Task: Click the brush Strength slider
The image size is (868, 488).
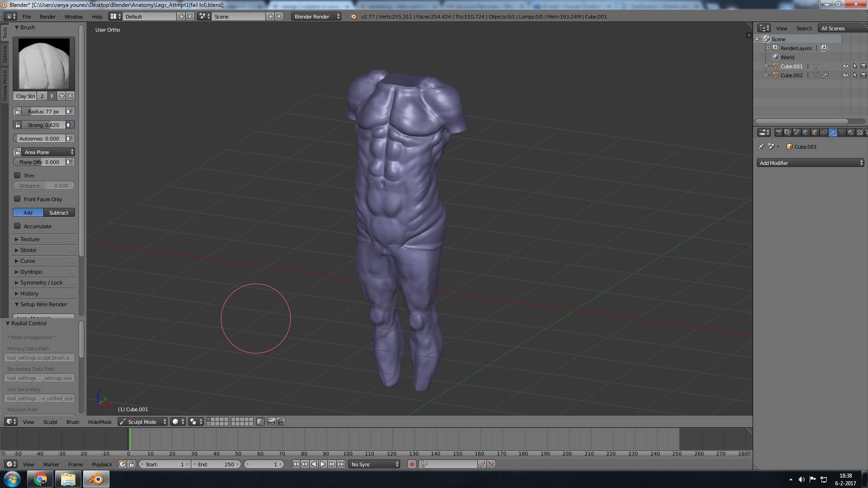Action: click(x=43, y=125)
